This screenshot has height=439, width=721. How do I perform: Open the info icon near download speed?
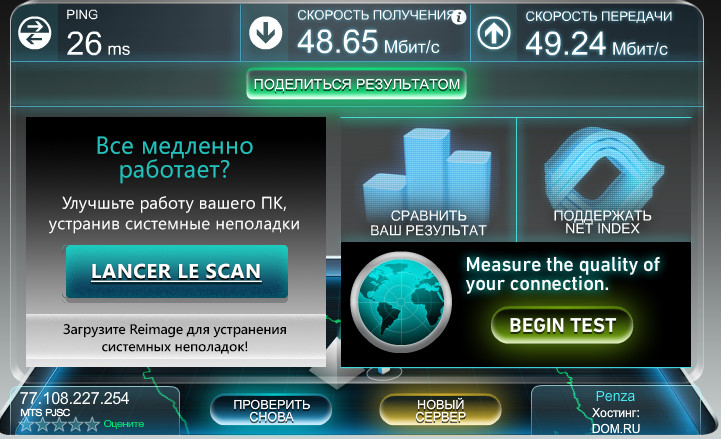click(458, 18)
